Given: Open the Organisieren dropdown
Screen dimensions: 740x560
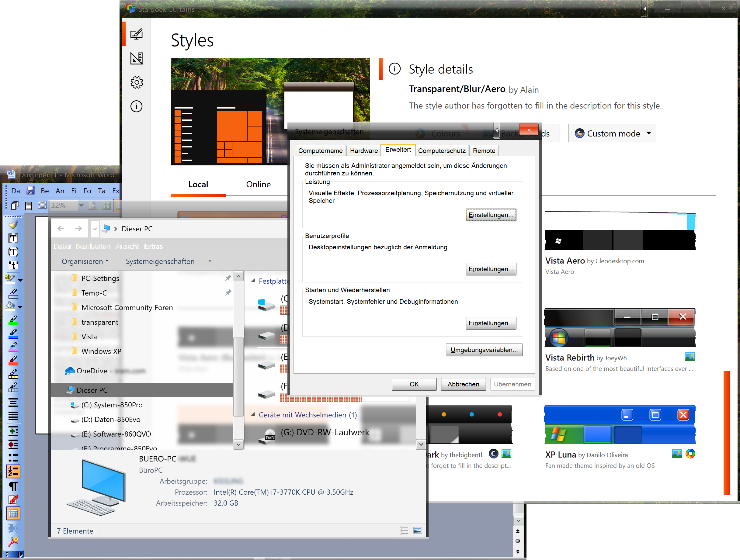Looking at the screenshot, I should [85, 261].
